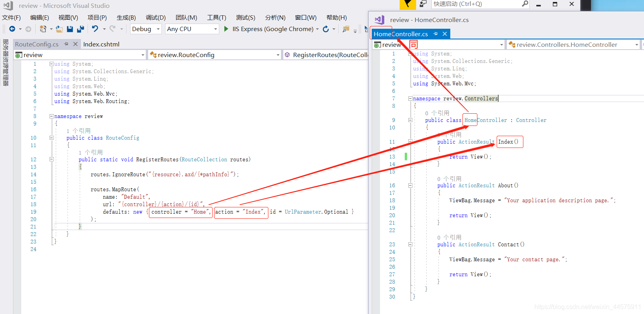
Task: Open the 视图(V) menu
Action: pos(68,18)
